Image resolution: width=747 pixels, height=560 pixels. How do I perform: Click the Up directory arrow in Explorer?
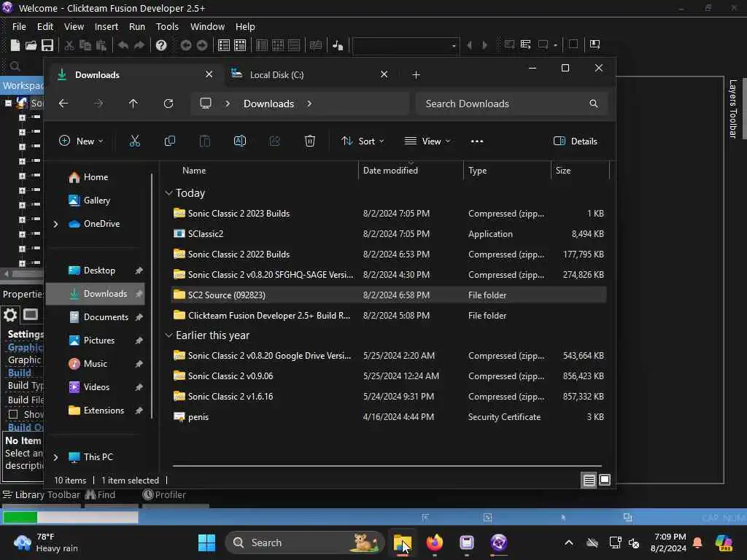133,104
